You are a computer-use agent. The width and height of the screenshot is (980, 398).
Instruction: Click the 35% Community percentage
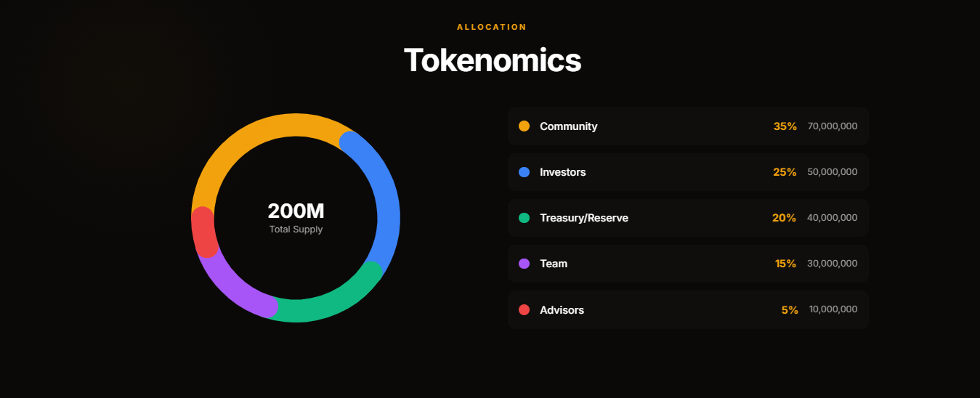[785, 126]
